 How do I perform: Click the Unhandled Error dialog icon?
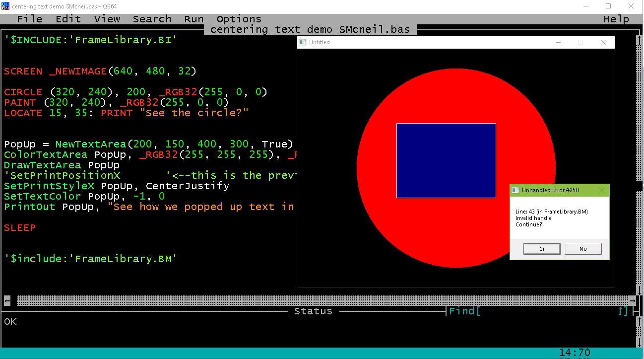point(515,190)
